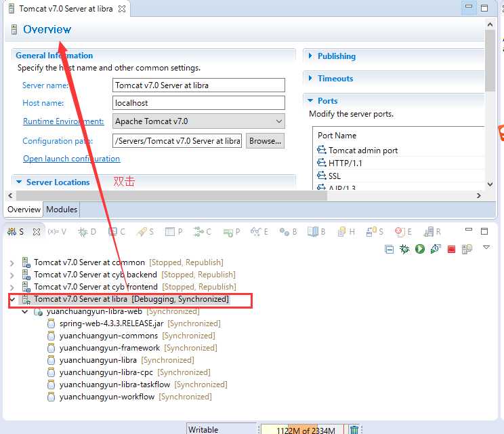Open the S view tab beside H tab

click(x=375, y=232)
